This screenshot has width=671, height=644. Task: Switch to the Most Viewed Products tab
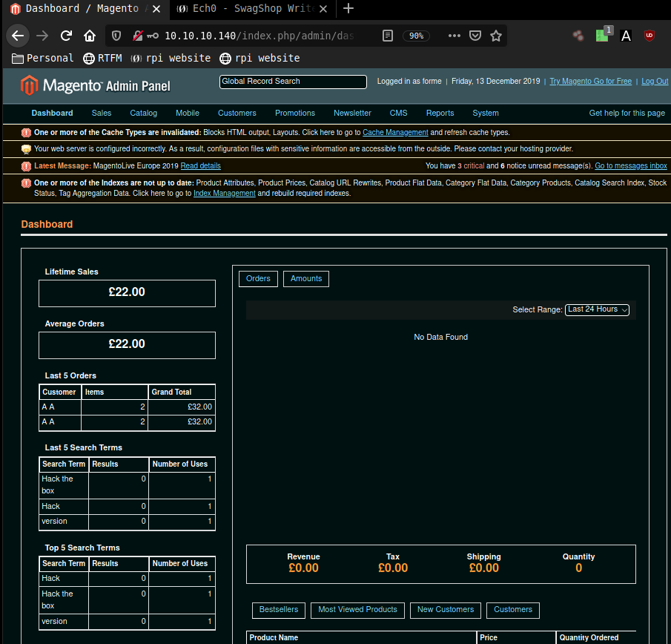(357, 610)
